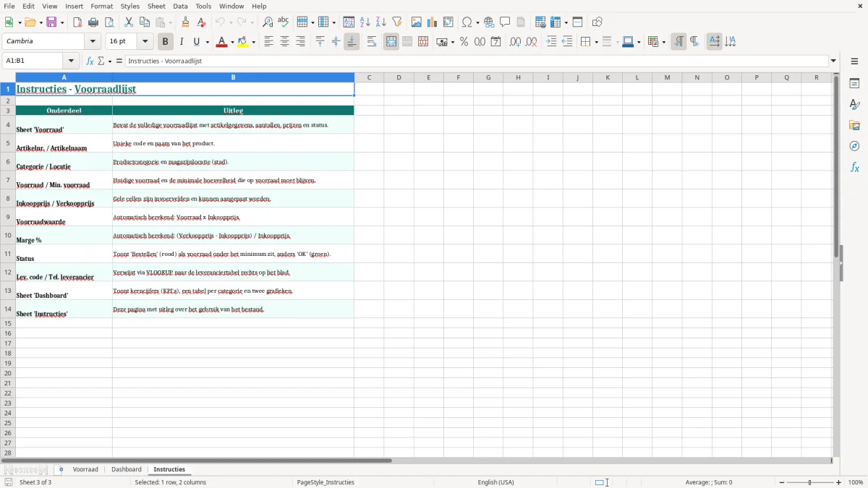Toggle Left-To-Right text direction
This screenshot has width=868, height=488.
point(678,42)
